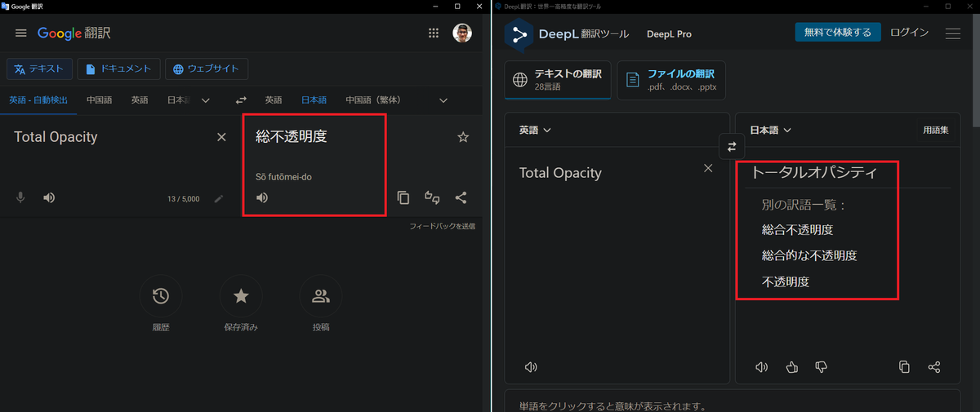The width and height of the screenshot is (980, 412).
Task: Swap languages in DeepL
Action: click(x=732, y=147)
